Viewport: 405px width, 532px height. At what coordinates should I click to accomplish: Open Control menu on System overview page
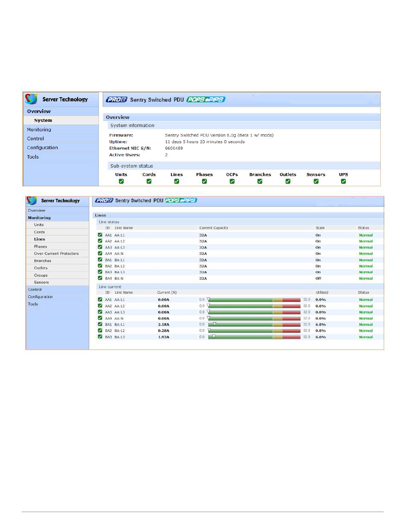61,139
